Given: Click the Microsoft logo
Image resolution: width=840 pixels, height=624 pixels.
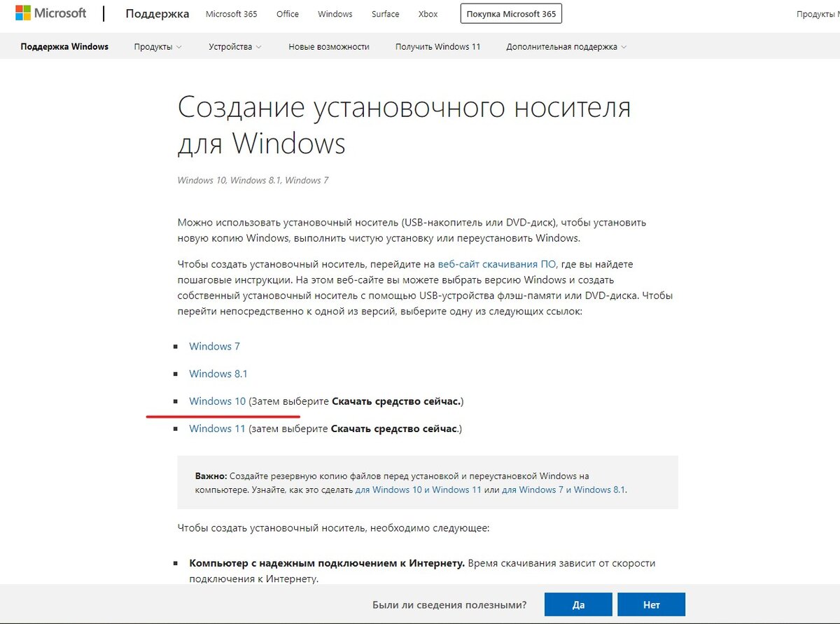Looking at the screenshot, I should click(x=51, y=13).
